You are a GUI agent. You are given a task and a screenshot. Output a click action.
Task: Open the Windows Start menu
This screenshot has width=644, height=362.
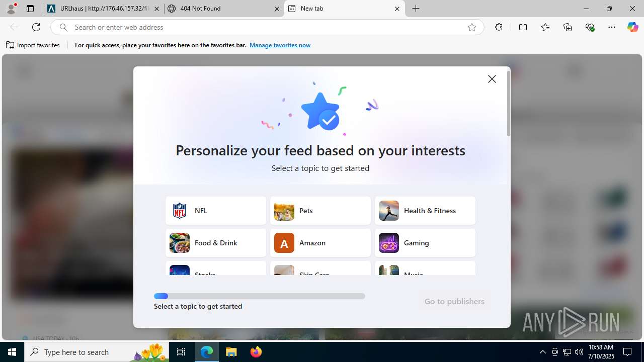[x=12, y=352]
